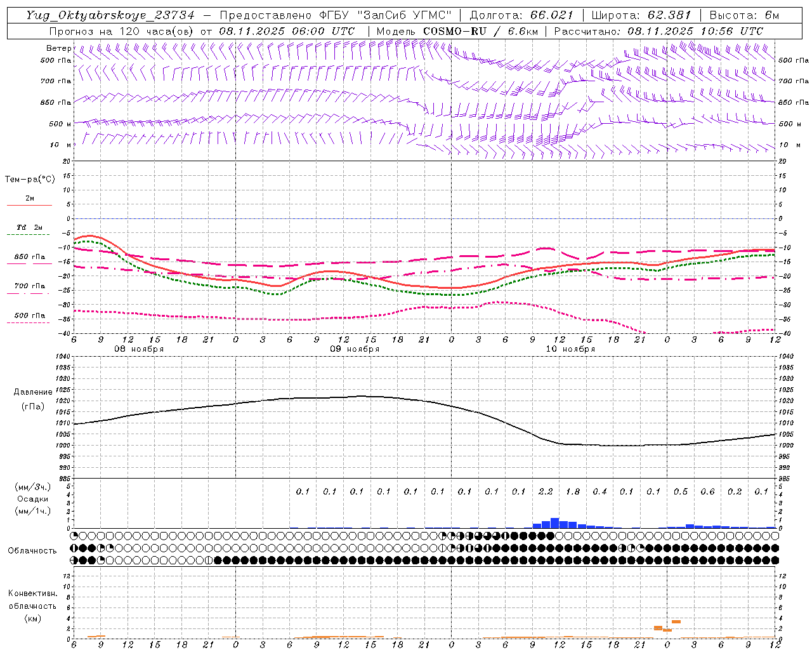Viewport: 812px width, 650px height.
Task: Click the 10 ноября date label
Action: (x=570, y=349)
